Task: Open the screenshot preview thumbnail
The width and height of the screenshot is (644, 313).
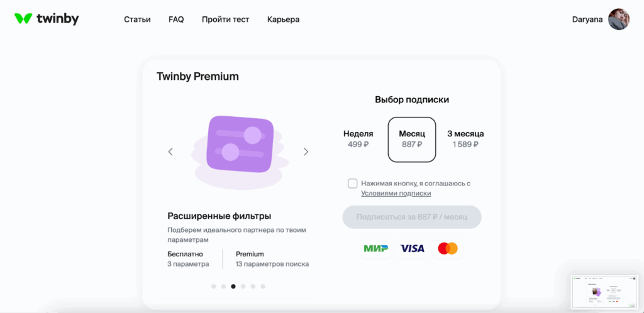Action: (605, 292)
